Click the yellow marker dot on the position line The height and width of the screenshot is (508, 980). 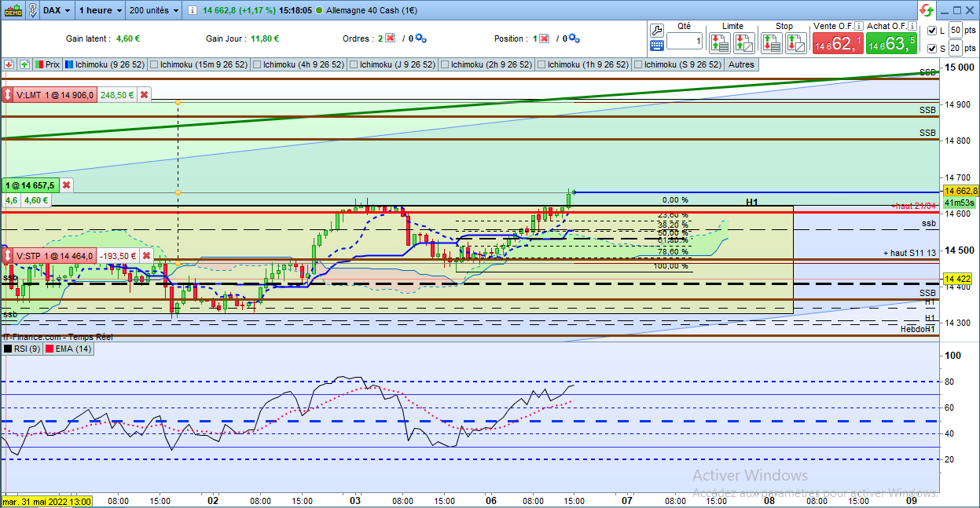point(178,192)
